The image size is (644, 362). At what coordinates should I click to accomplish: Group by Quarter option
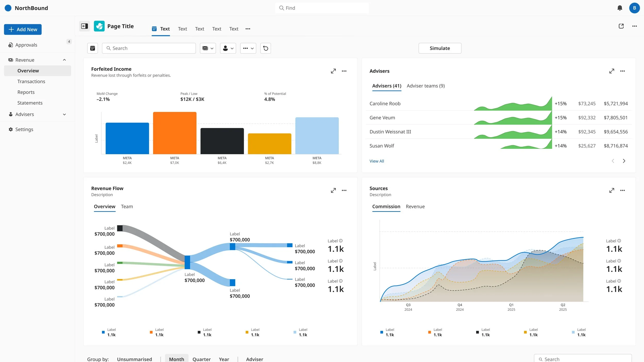[201, 359]
